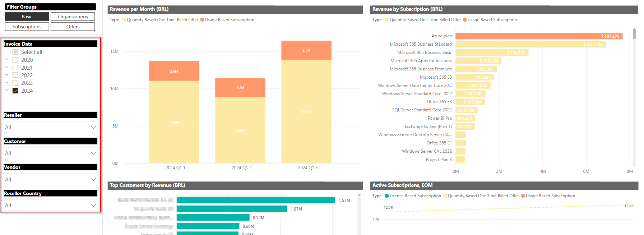
Task: Select the Microsoft 365 E3 bar
Action: [475, 77]
